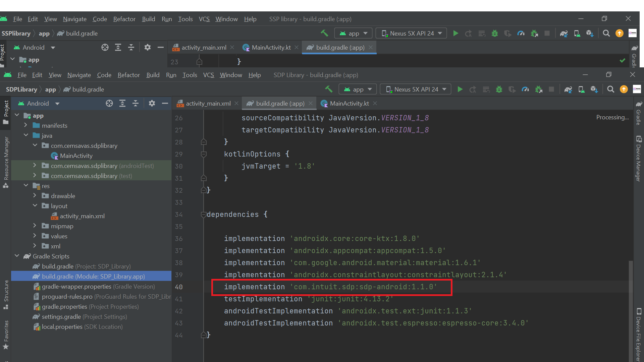Screen dimensions: 644x362
Task: Start debugging with the bug icon
Action: click(x=499, y=89)
